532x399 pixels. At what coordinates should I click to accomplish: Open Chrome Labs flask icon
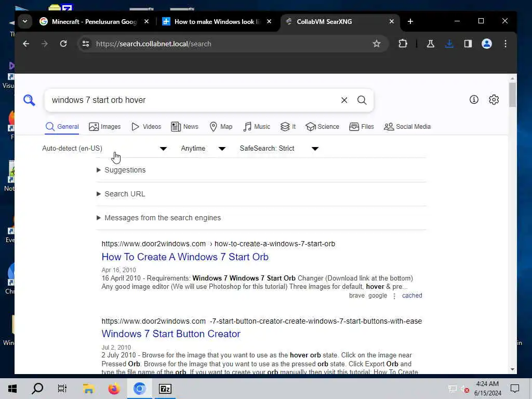tap(431, 44)
